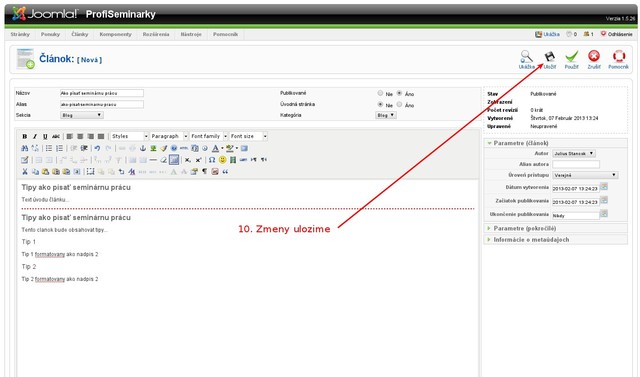The width and height of the screenshot is (640, 377).
Task: Open the Články menu
Action: click(x=80, y=35)
